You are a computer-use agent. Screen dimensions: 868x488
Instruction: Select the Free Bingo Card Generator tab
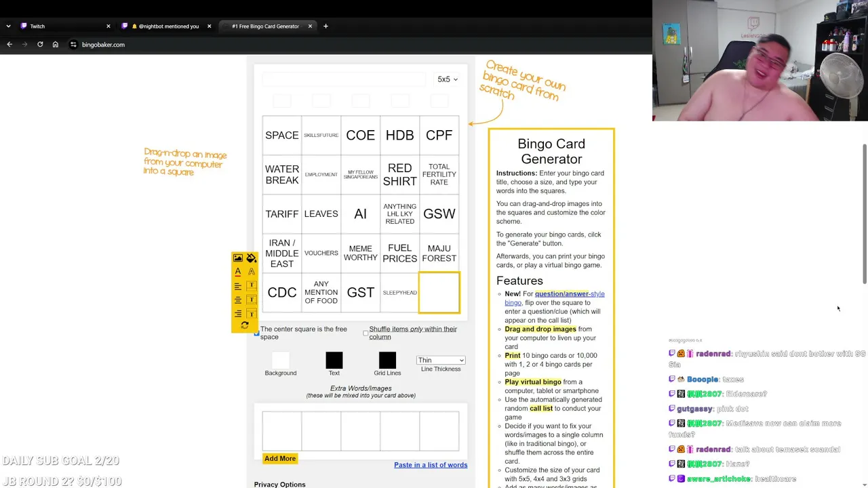267,26
